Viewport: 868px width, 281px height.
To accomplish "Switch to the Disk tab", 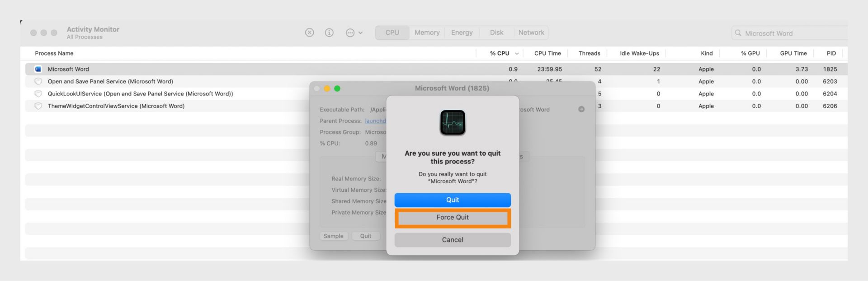I will click(x=496, y=33).
